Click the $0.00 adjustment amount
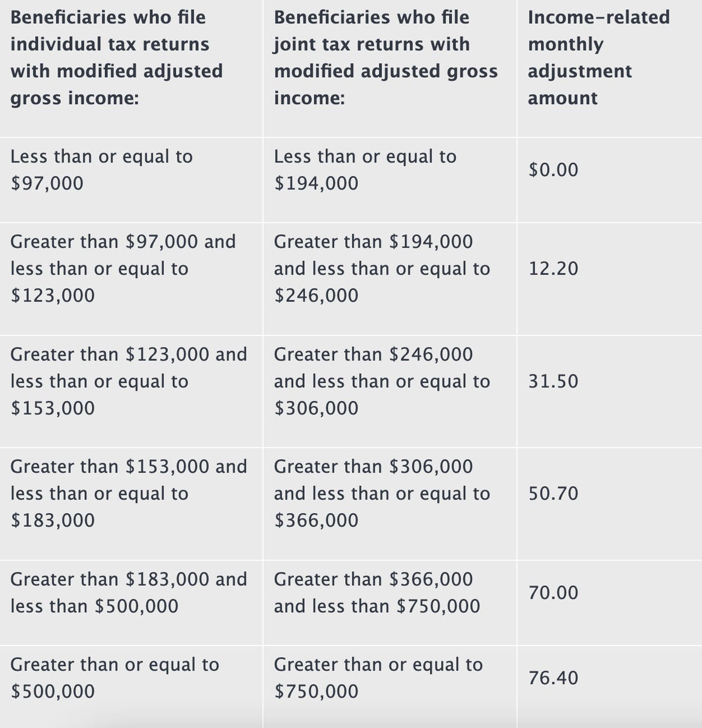 553,170
